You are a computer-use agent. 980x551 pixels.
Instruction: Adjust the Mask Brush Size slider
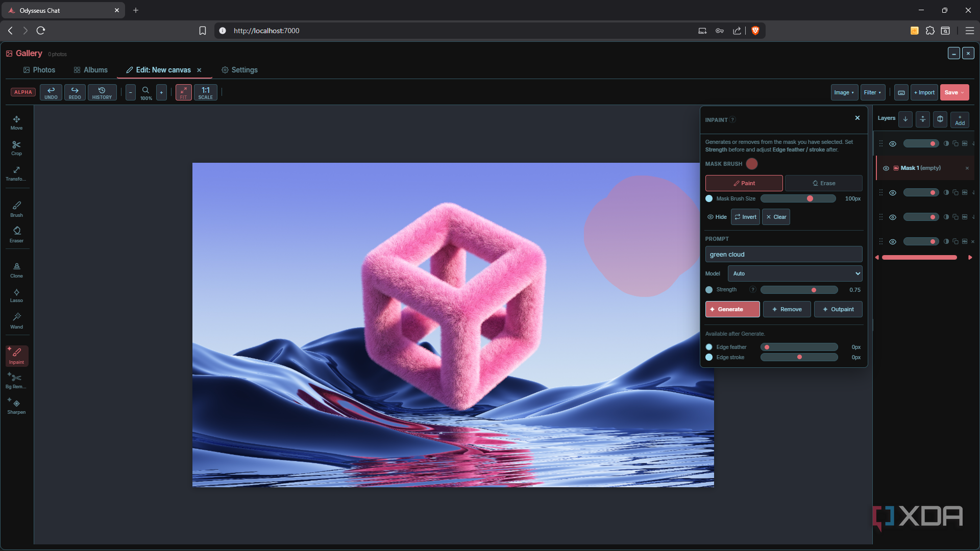tap(798, 198)
